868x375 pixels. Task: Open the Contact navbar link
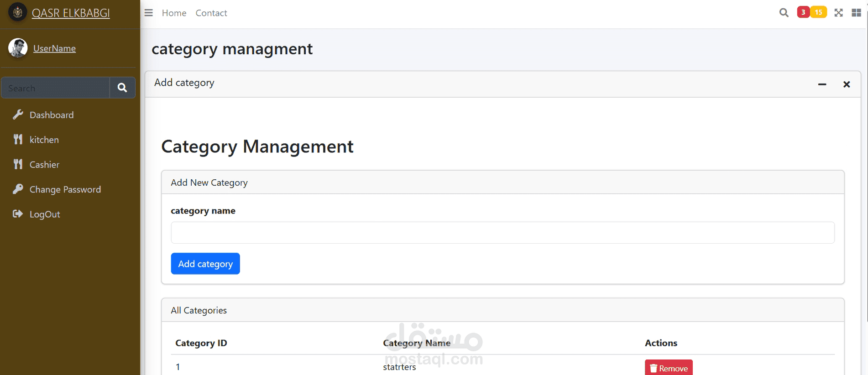coord(211,13)
